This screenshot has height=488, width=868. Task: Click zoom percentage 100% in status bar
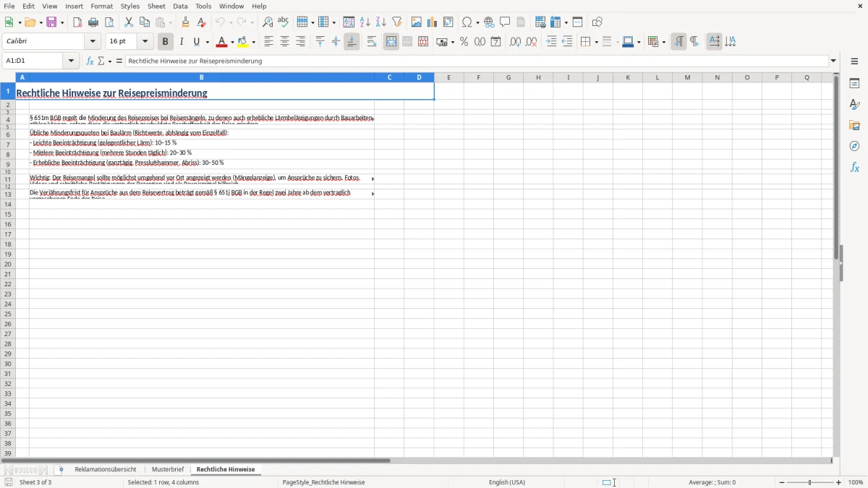(856, 482)
